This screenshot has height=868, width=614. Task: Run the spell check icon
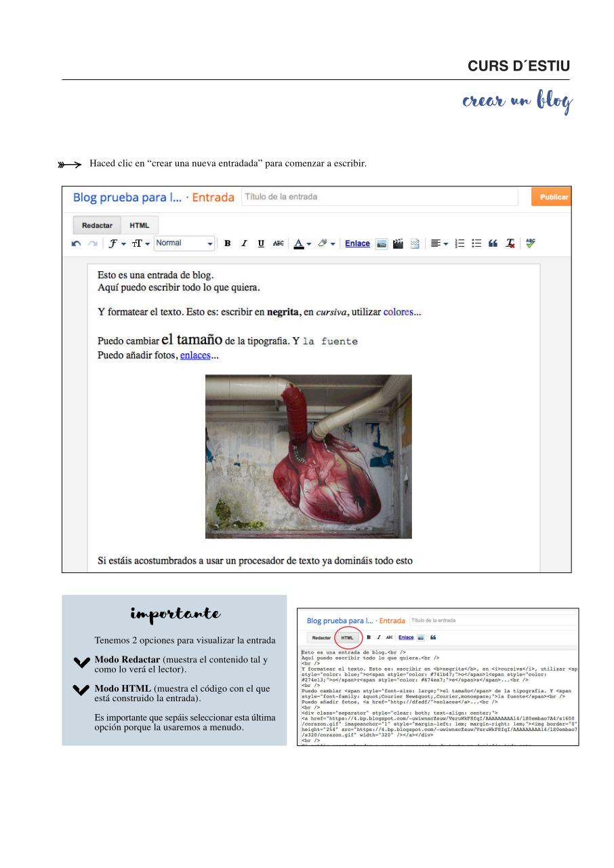click(x=530, y=243)
